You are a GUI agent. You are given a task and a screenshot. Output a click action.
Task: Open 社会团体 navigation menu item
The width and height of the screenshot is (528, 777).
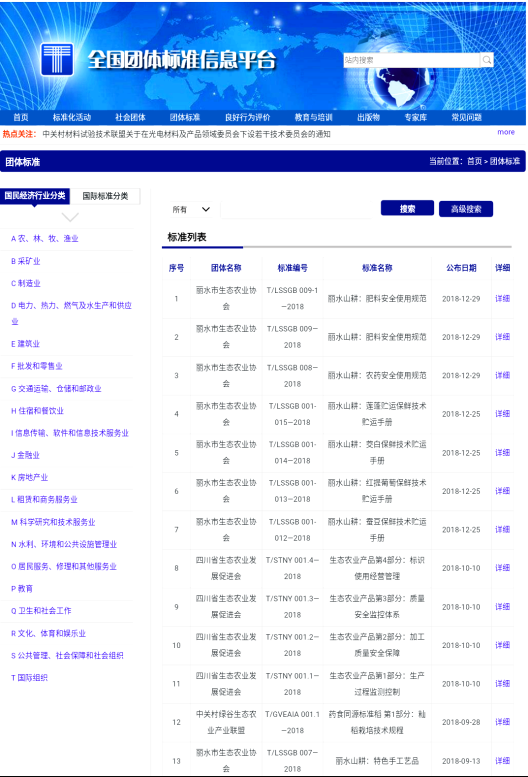click(x=130, y=117)
